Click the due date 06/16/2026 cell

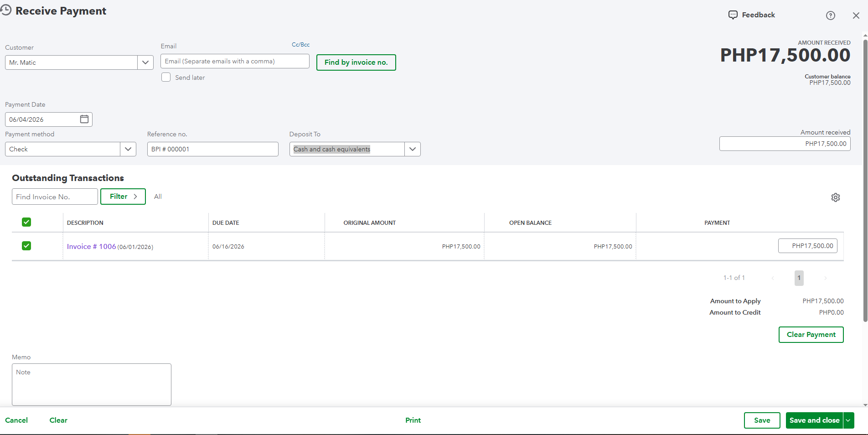[228, 247]
